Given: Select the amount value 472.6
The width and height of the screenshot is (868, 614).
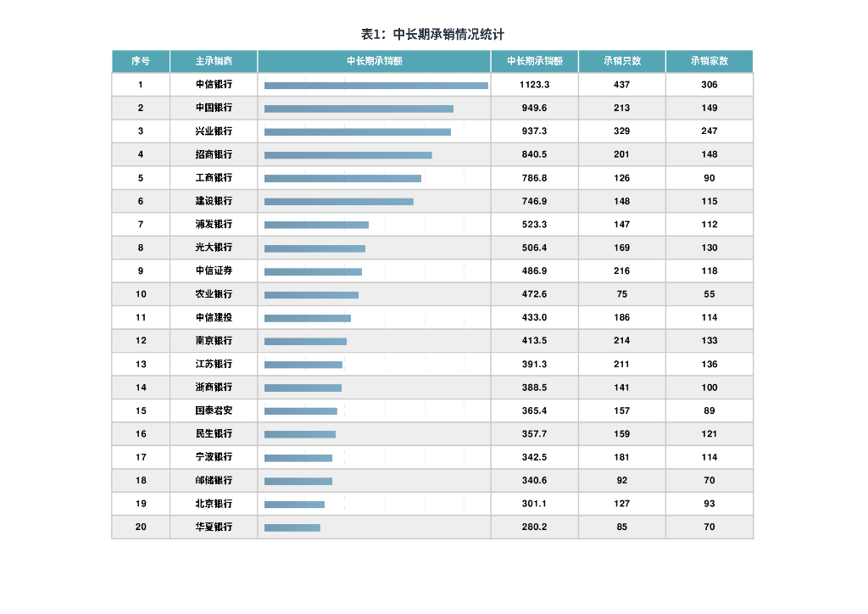Looking at the screenshot, I should [534, 294].
